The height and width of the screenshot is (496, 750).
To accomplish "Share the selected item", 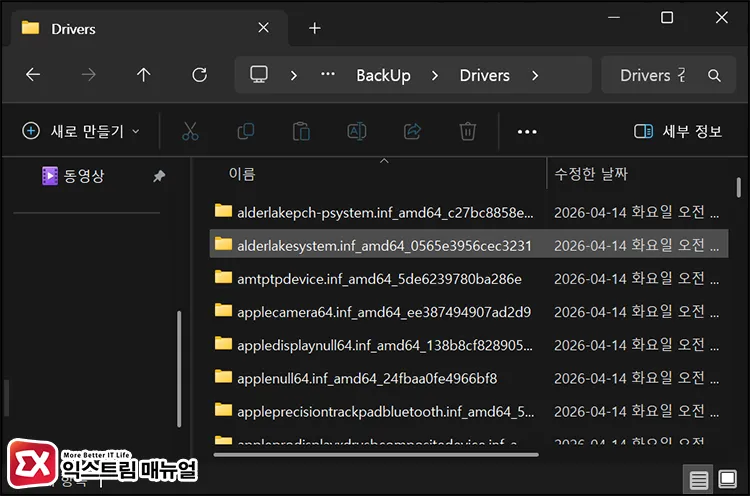I will (x=412, y=131).
